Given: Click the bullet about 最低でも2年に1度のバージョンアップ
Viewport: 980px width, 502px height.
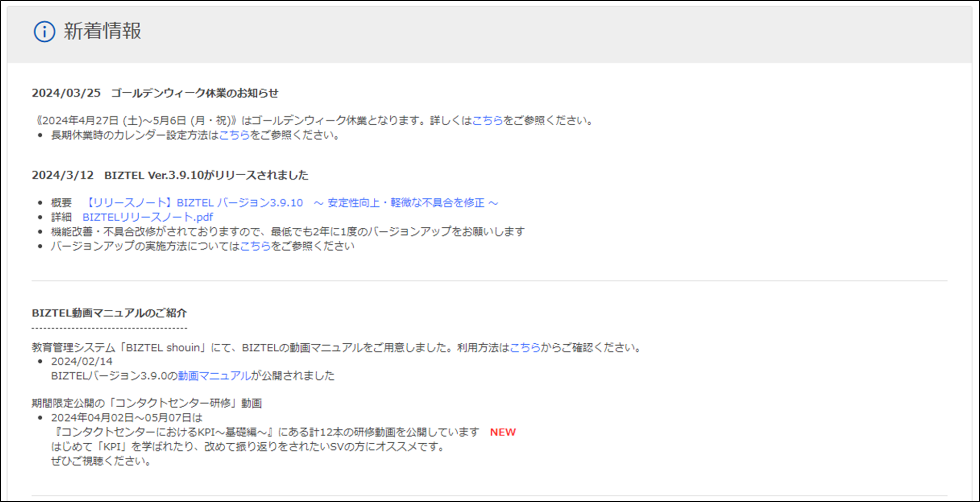Looking at the screenshot, I should coord(288,231).
